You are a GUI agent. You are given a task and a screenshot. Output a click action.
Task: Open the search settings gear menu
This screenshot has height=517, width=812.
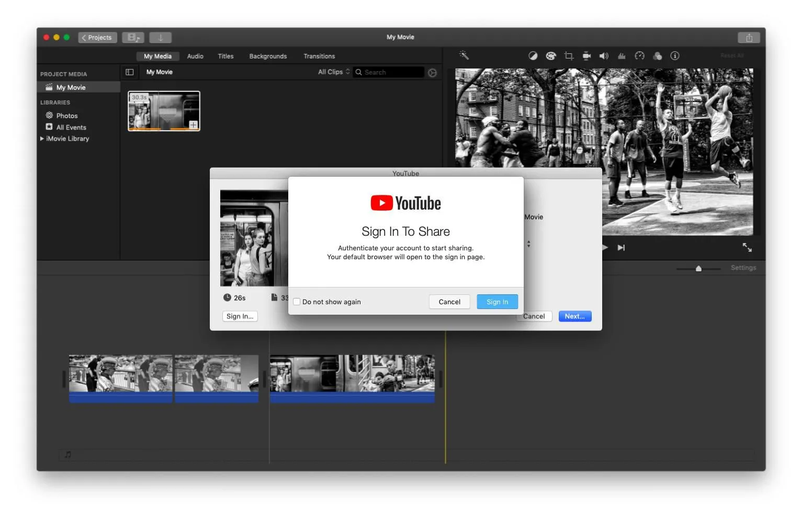(433, 73)
